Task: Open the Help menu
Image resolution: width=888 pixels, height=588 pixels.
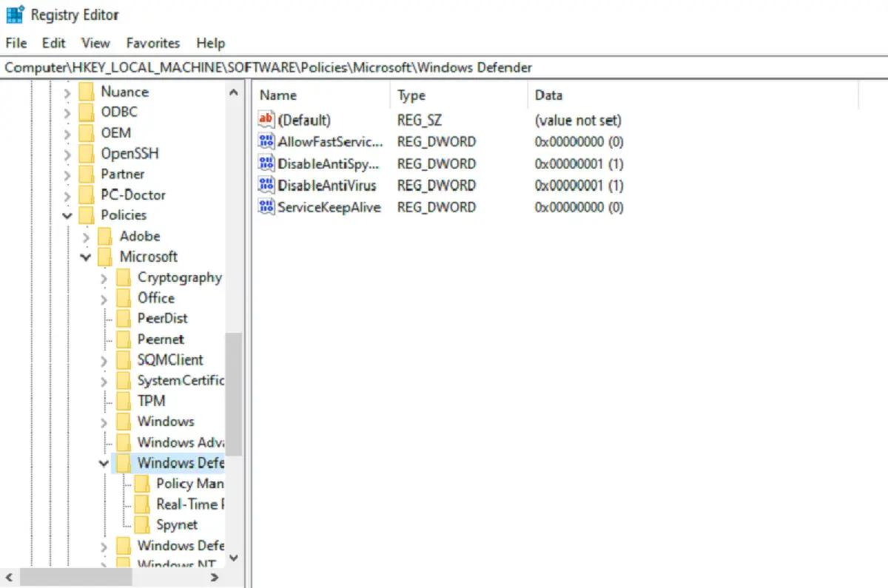Action: pyautogui.click(x=211, y=43)
